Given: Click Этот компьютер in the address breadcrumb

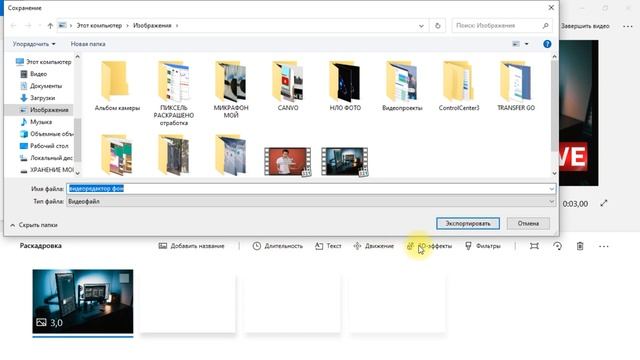Looking at the screenshot, I should tap(99, 26).
